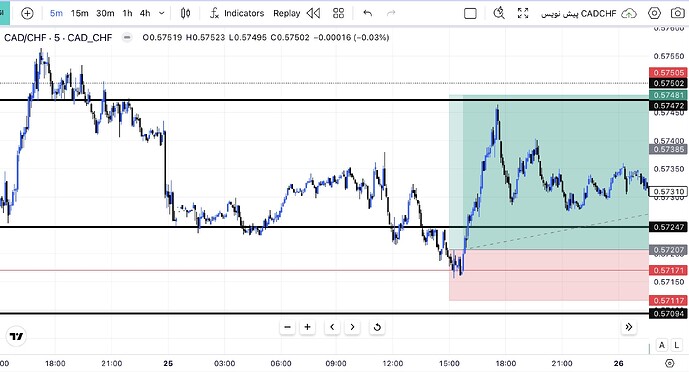Switch to the 1h timeframe
689x372 pixels.
pos(127,13)
